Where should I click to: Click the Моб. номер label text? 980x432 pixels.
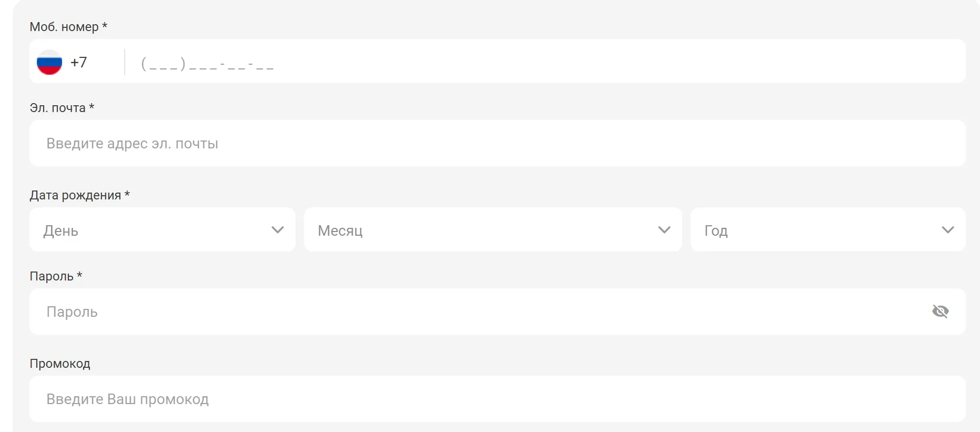point(64,27)
